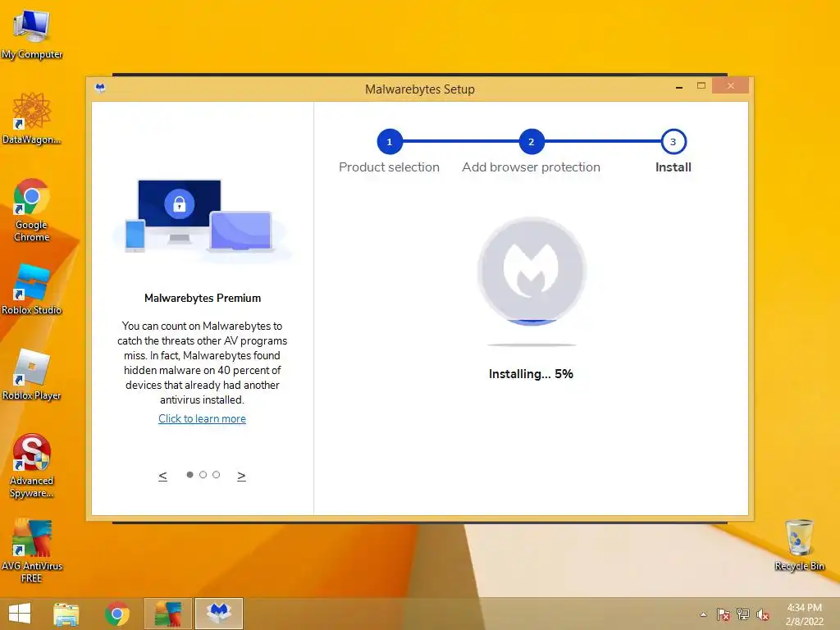Open Action Center flag icon
The width and height of the screenshot is (840, 630).
point(724,614)
